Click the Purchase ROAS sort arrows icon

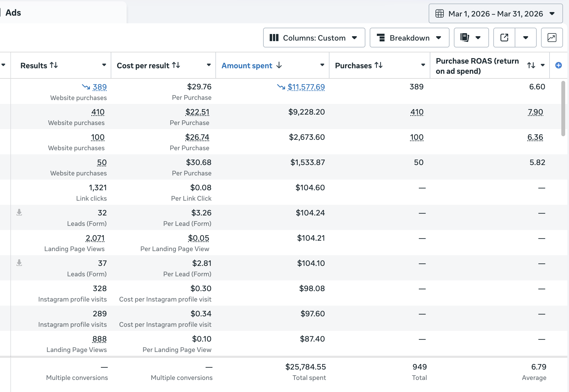click(x=531, y=65)
